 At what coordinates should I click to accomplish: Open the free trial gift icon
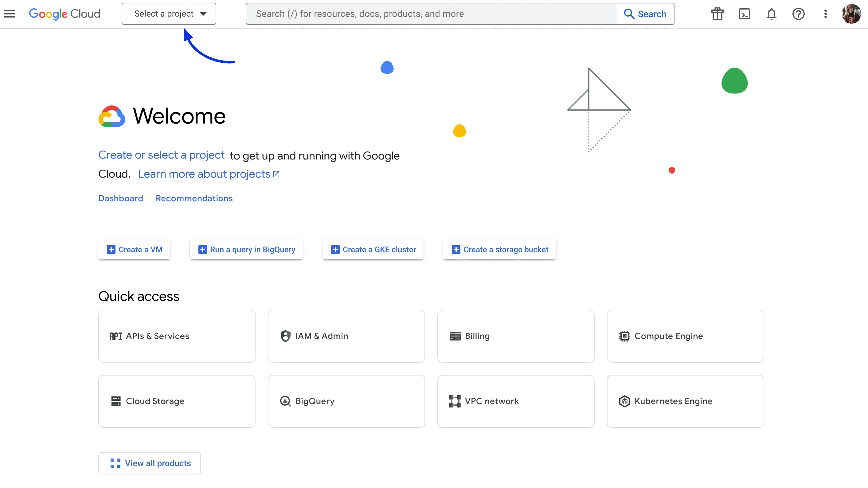(x=717, y=14)
